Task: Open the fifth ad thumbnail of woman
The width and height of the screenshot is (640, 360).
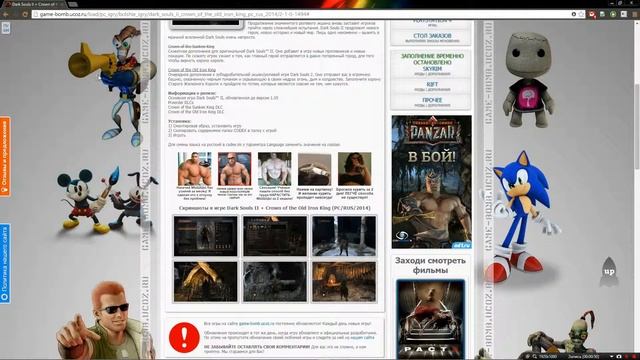Action: pyautogui.click(x=354, y=169)
